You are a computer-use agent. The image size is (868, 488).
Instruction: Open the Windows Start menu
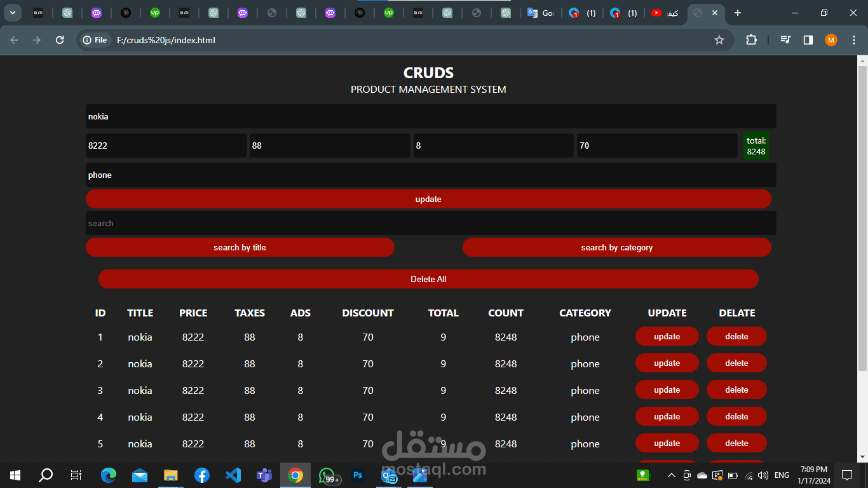coord(15,475)
